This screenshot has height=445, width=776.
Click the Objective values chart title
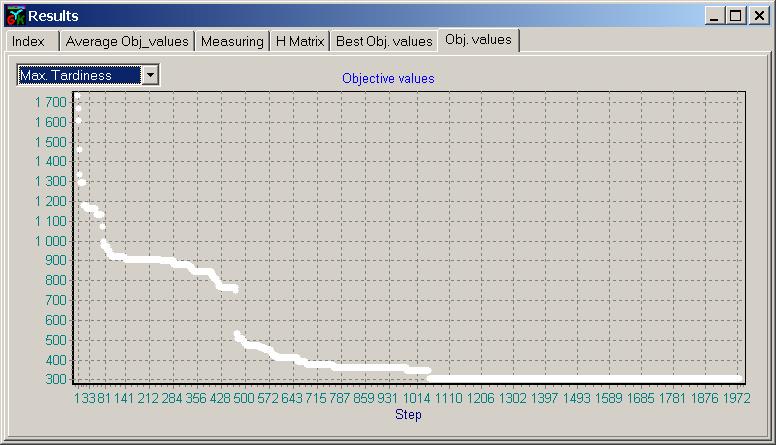tap(388, 78)
